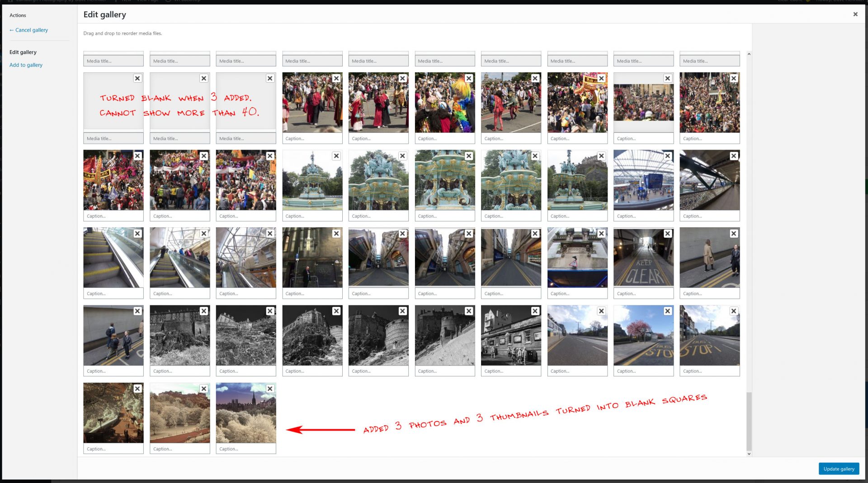Remove the people walking on pavement photo
868x483 pixels.
tap(137, 311)
